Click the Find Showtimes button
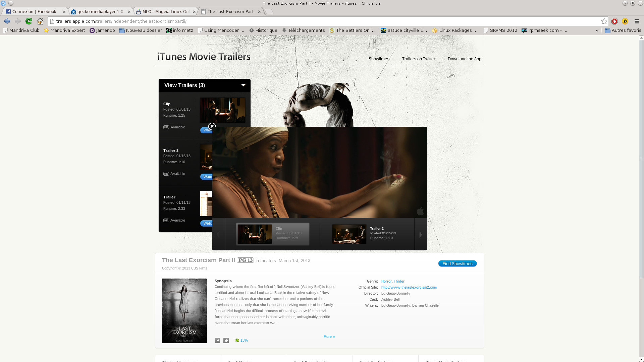The image size is (644, 362). click(457, 263)
